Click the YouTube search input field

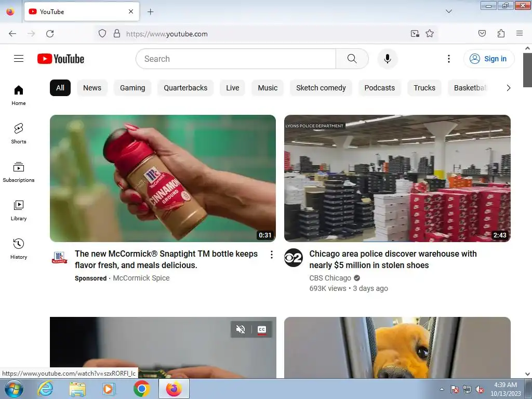point(236,59)
